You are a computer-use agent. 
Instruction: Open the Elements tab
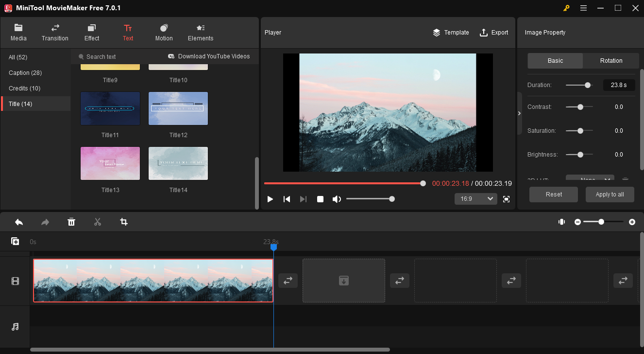[x=201, y=32]
